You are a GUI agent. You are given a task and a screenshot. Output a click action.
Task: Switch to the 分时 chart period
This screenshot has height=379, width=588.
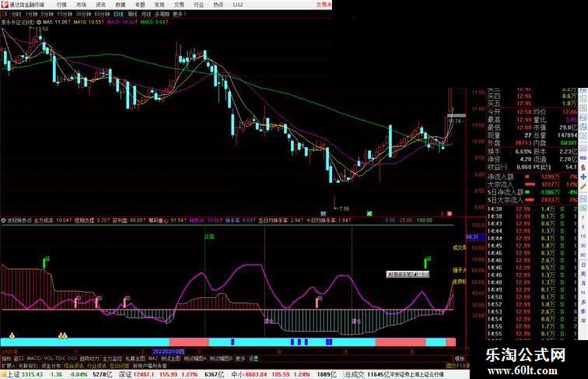[x=16, y=14]
